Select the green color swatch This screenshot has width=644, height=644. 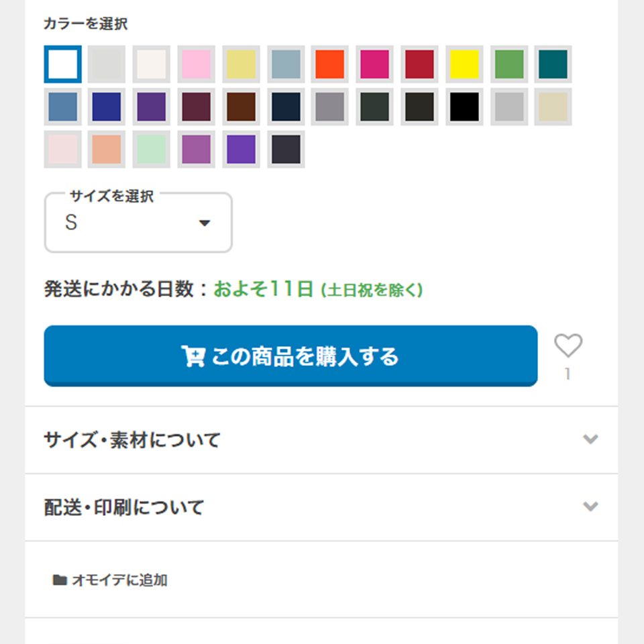pos(508,64)
